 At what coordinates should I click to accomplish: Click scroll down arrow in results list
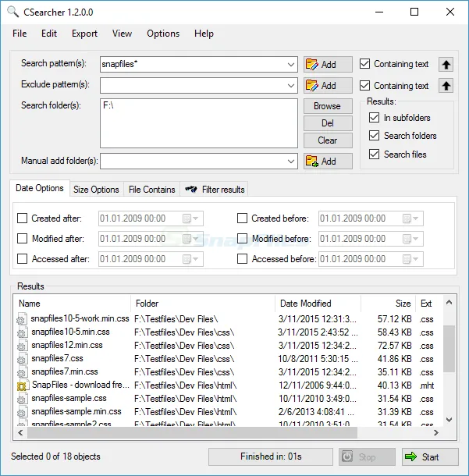point(449,420)
